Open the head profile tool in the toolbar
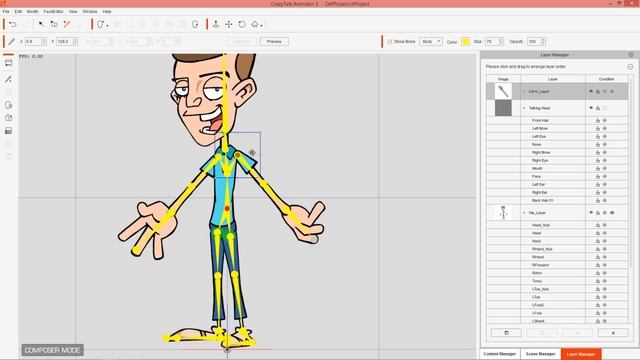The width and height of the screenshot is (640, 360). pyautogui.click(x=100, y=24)
